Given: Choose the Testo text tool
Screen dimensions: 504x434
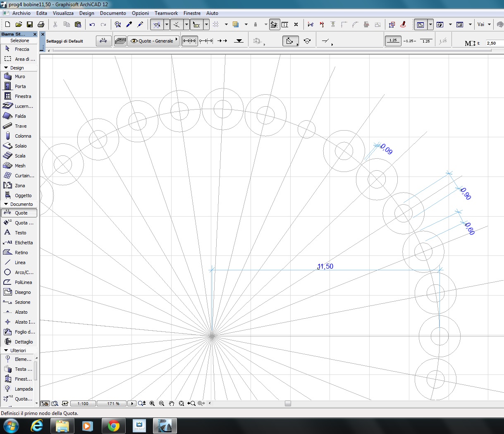Looking at the screenshot, I should pos(19,233).
